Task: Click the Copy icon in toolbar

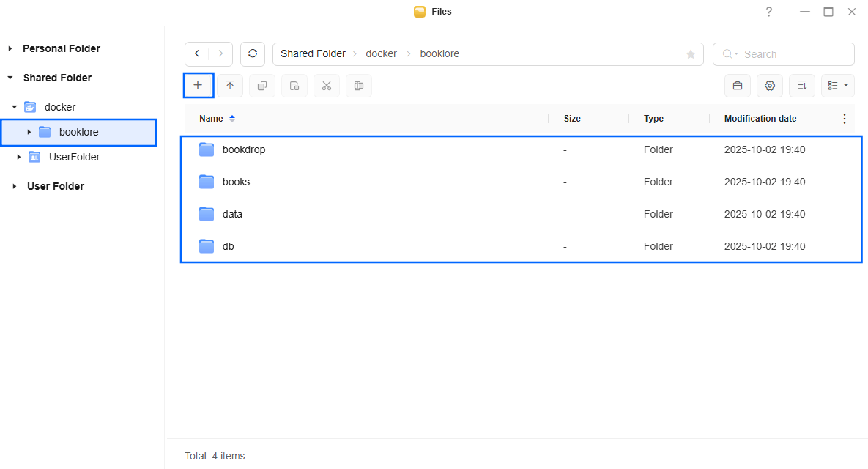Action: click(262, 86)
